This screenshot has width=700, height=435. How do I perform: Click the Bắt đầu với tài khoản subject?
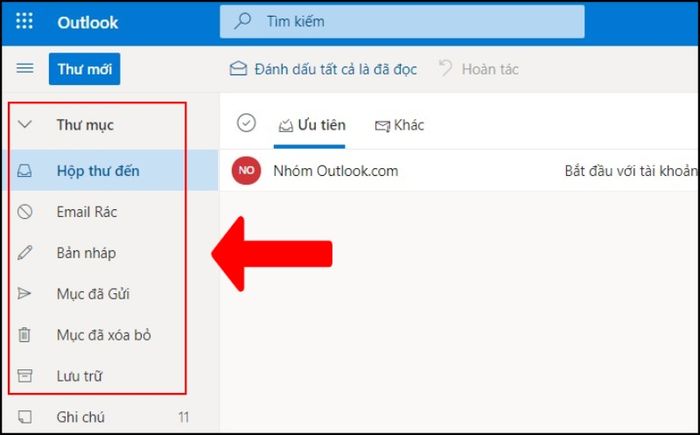click(x=631, y=171)
